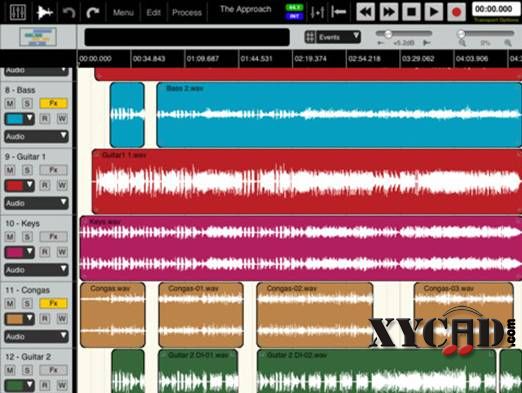Open the Audio dropdown on Keys track
This screenshot has width=522, height=393.
point(36,270)
